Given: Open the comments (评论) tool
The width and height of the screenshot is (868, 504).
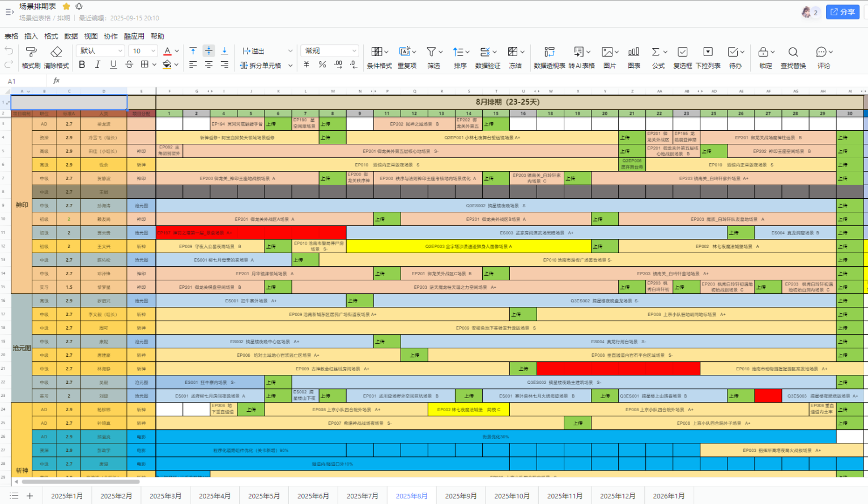Looking at the screenshot, I should [823, 58].
